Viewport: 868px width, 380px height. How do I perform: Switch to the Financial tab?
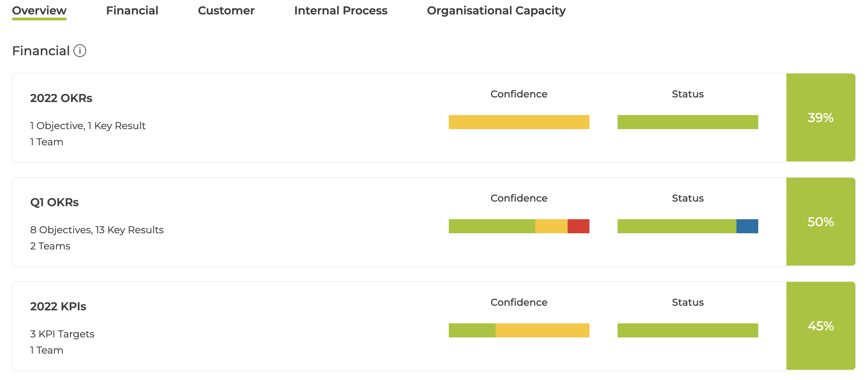[x=132, y=11]
